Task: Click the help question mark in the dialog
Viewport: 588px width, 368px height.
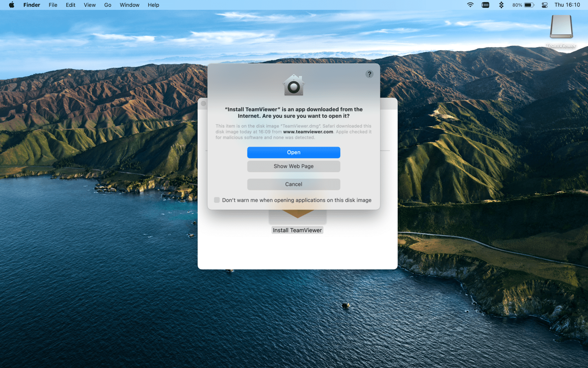Action: tap(369, 74)
